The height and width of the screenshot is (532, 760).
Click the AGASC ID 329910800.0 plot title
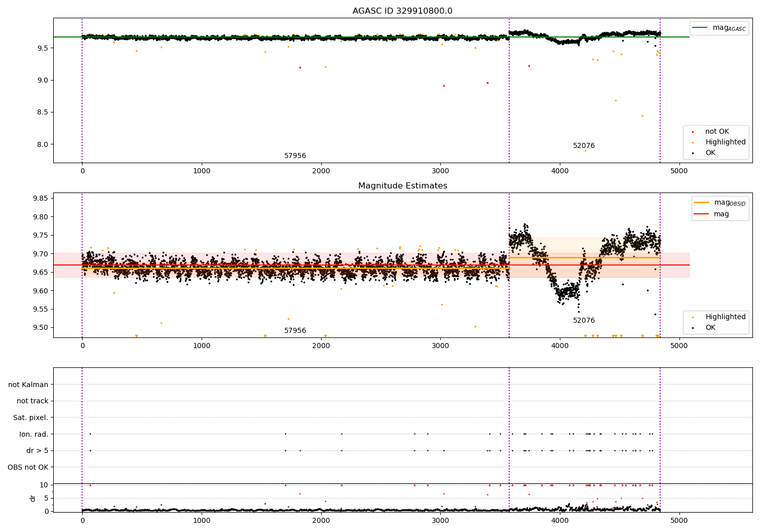[402, 11]
